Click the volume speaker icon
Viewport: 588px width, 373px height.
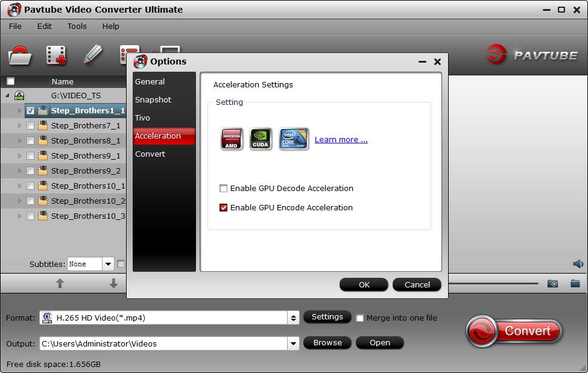578,264
